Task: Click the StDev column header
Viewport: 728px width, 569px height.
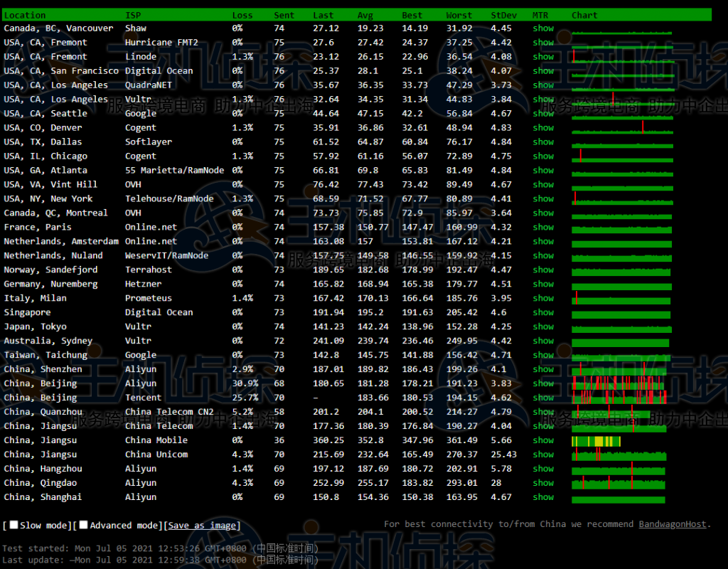Action: coord(504,15)
